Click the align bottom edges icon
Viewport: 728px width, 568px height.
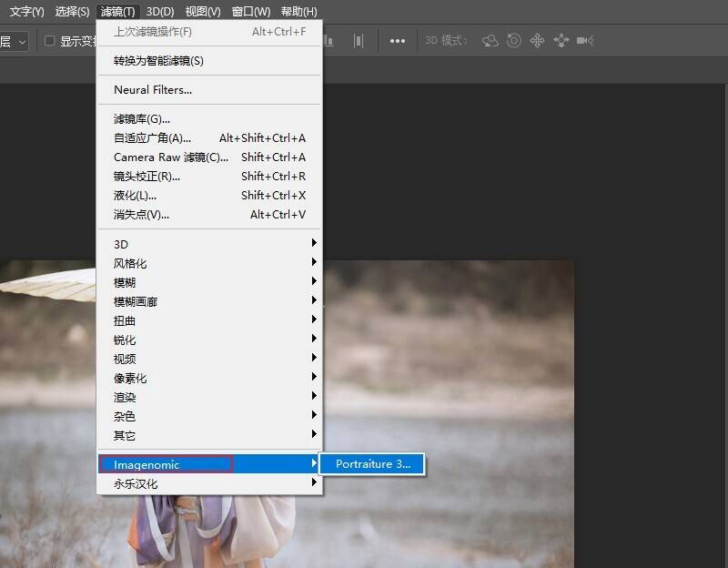point(329,41)
